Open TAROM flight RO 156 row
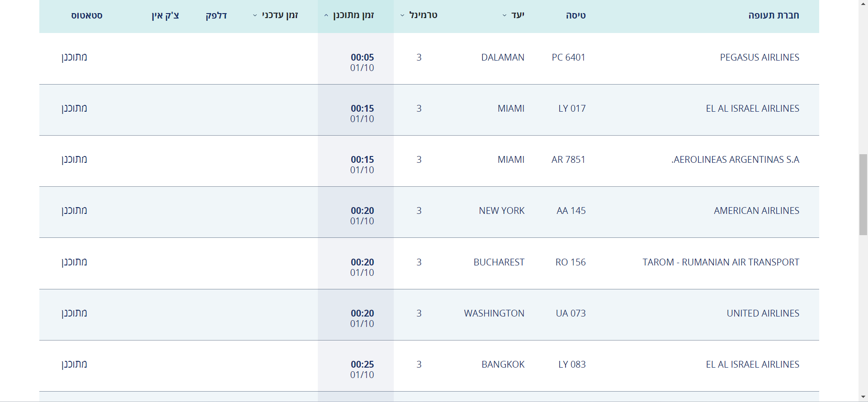The height and width of the screenshot is (402, 868). coord(570,262)
